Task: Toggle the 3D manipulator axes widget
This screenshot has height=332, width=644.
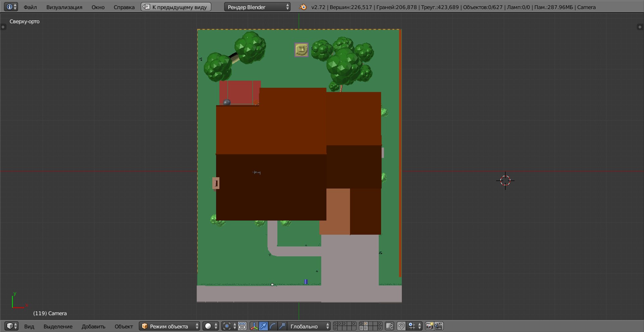Action: [x=254, y=326]
